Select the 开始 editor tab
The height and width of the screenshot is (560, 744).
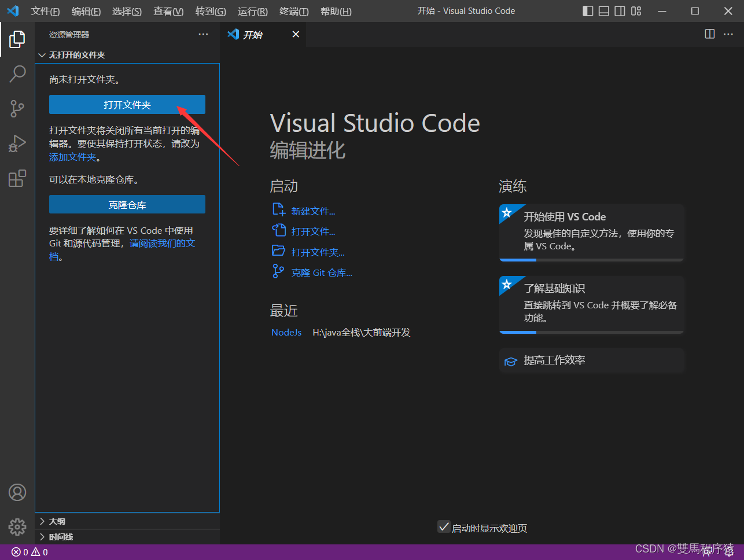[264, 34]
